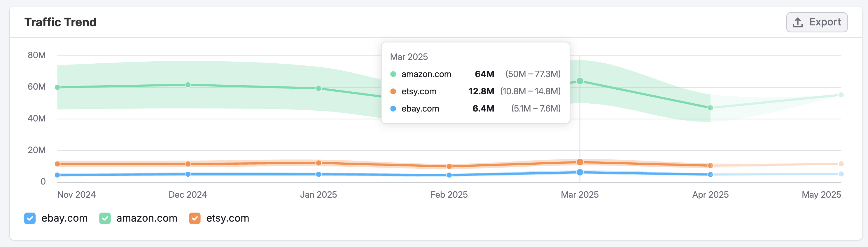
Task: Select the orange etsy.com legend dot in tooltip
Action: (393, 91)
